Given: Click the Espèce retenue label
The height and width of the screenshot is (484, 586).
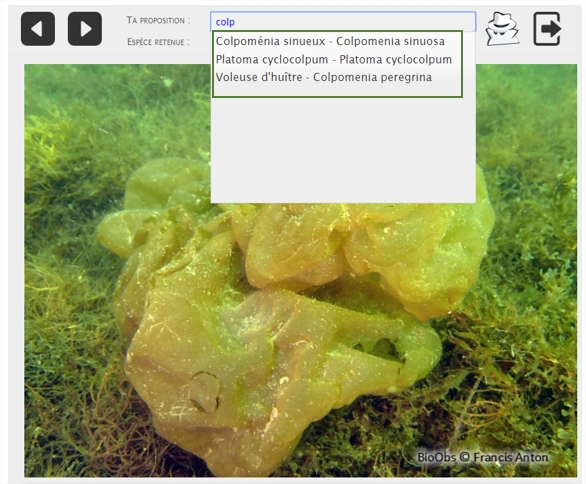Looking at the screenshot, I should click(158, 42).
